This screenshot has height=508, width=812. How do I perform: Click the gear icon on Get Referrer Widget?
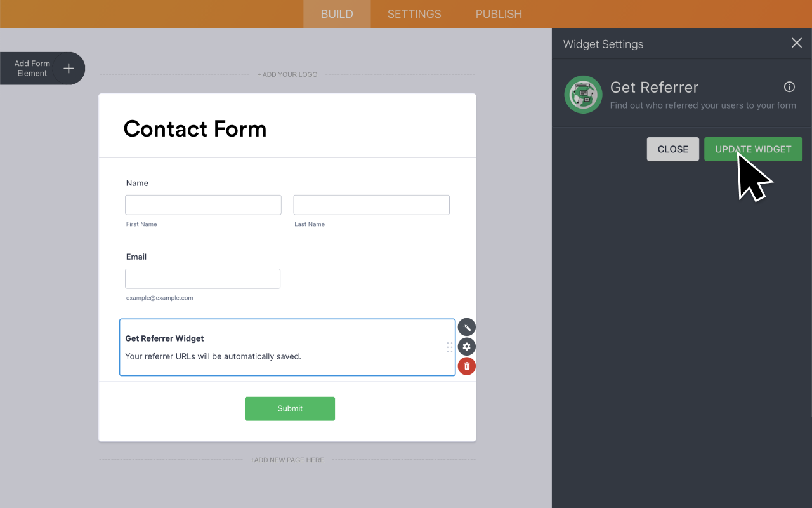click(x=466, y=346)
